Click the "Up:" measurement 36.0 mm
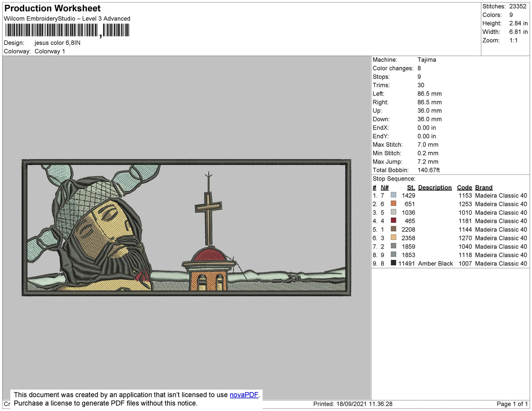The image size is (532, 411). coord(430,111)
